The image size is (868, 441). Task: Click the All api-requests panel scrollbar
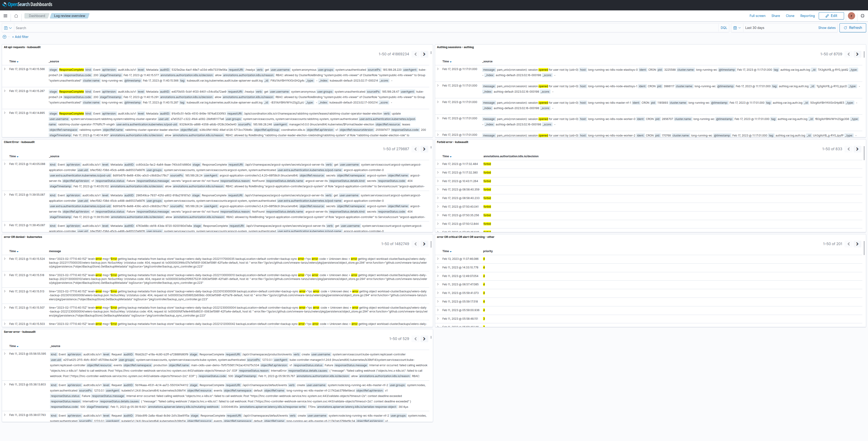coord(431,53)
